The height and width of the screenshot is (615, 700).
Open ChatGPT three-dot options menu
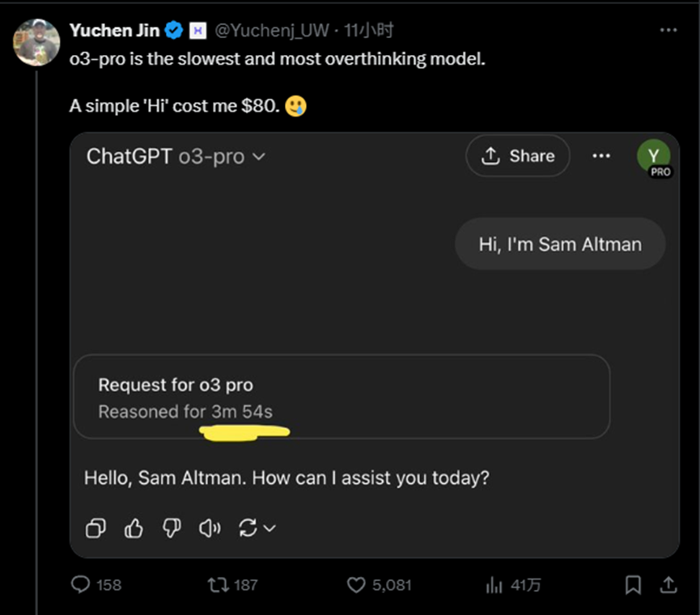(601, 155)
